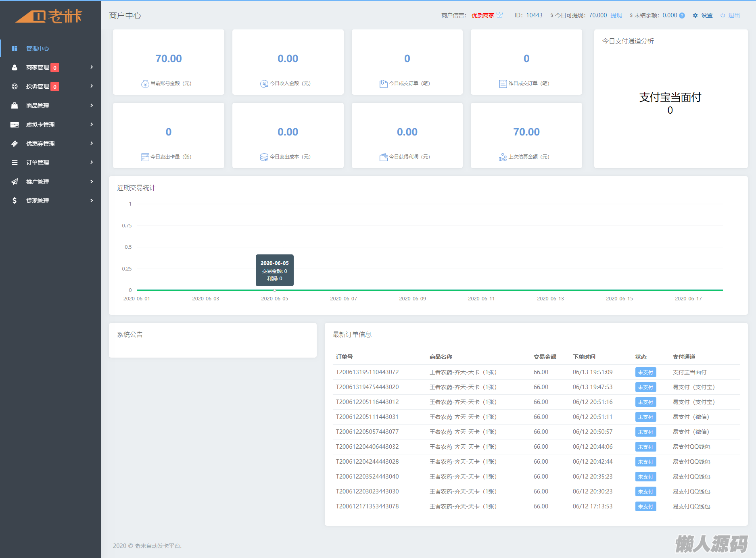The height and width of the screenshot is (558, 756).
Task: Click the 投诉管理 sad face icon
Action: [15, 86]
